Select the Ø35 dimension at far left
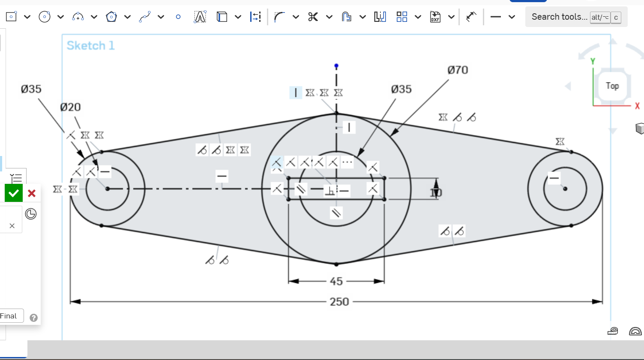644x360 pixels. pyautogui.click(x=31, y=89)
